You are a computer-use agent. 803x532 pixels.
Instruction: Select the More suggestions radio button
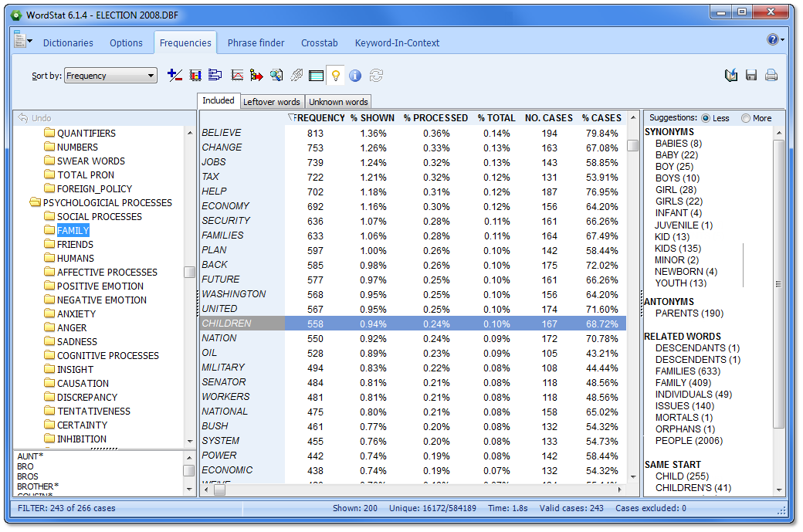tap(745, 118)
